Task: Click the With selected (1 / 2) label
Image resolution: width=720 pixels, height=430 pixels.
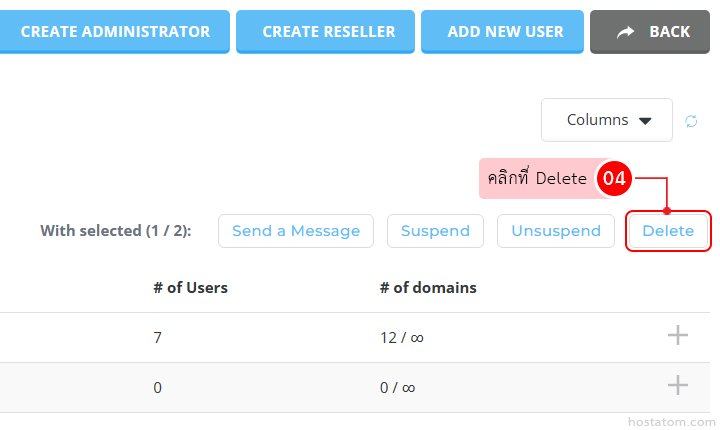Action: 115,231
